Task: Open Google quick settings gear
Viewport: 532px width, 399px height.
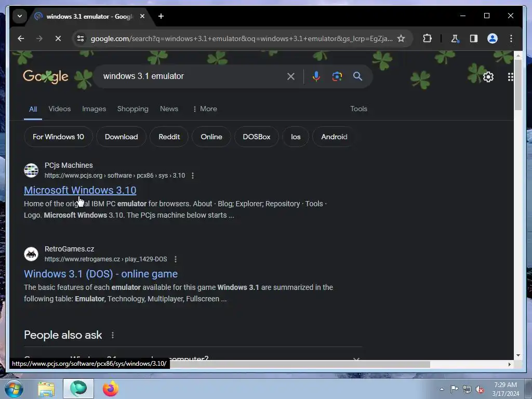Action: (x=488, y=77)
